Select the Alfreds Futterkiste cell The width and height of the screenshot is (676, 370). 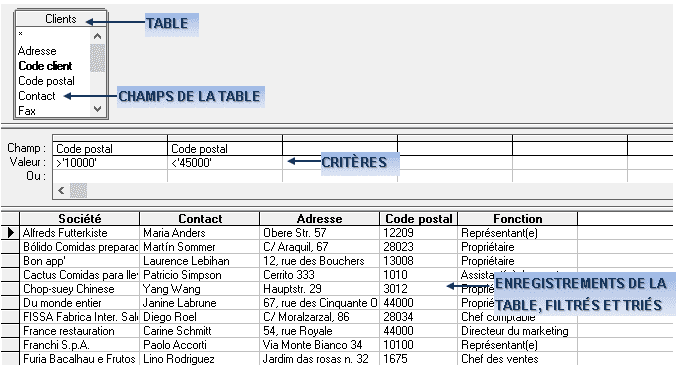[x=80, y=233]
